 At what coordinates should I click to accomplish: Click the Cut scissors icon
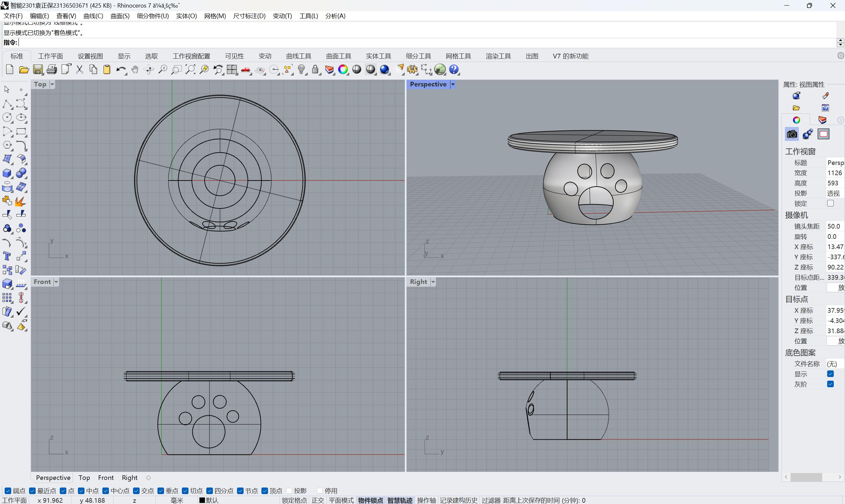[x=80, y=70]
